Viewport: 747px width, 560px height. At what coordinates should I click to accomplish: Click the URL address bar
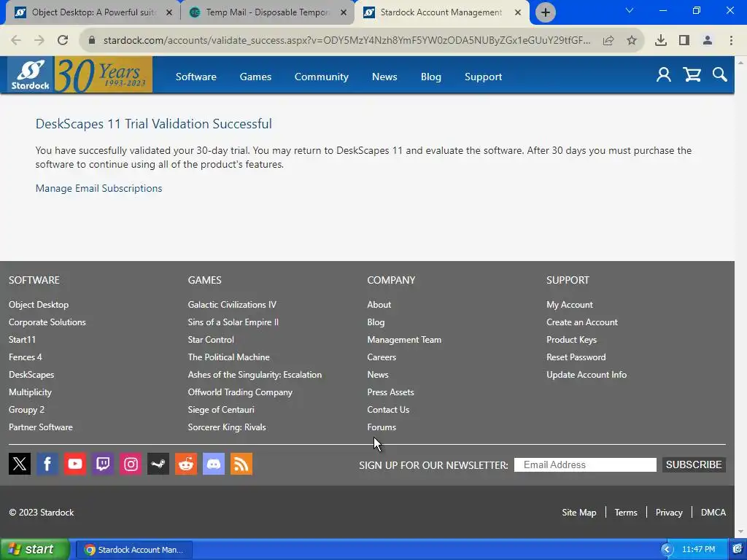[x=347, y=41]
